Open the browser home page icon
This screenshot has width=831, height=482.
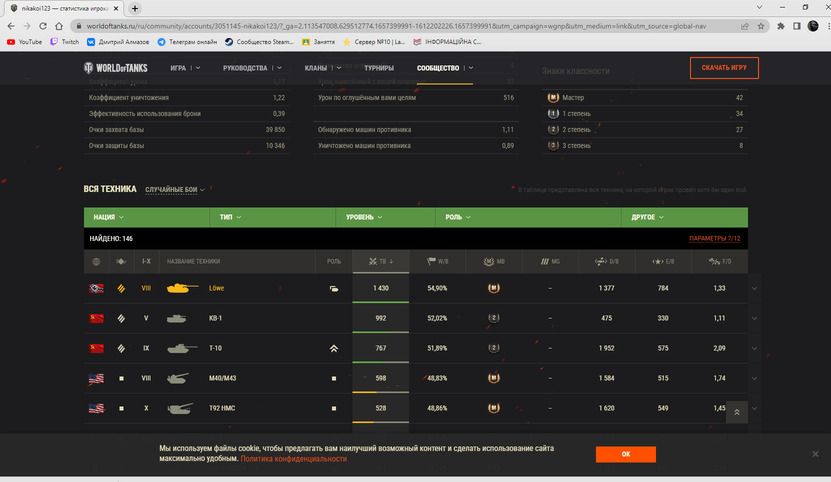point(59,26)
